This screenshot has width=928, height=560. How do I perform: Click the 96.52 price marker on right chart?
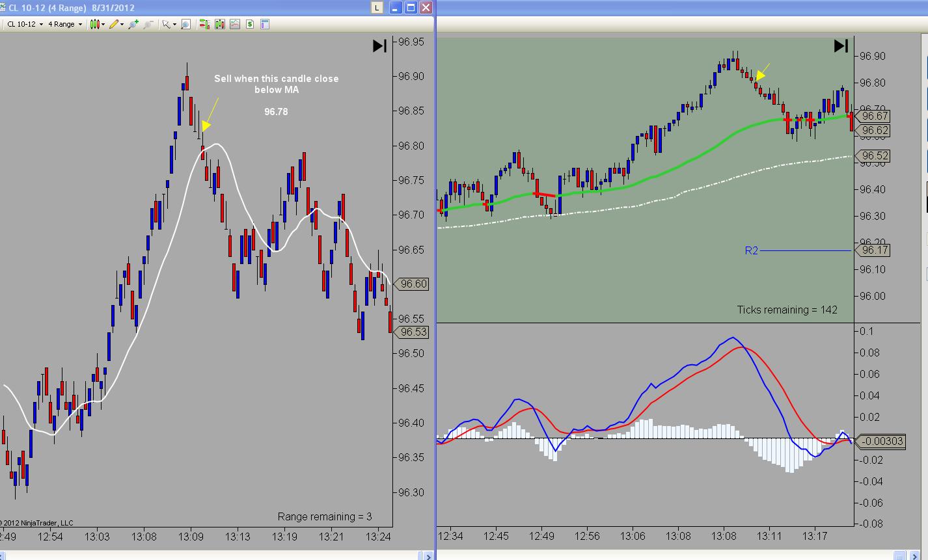[873, 156]
